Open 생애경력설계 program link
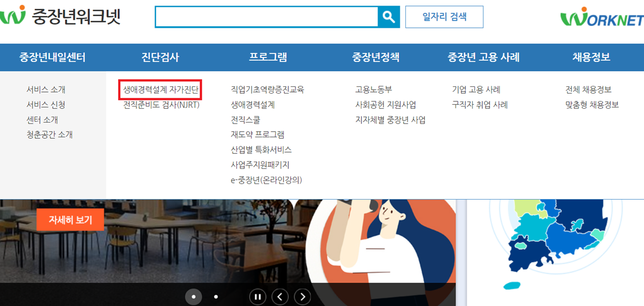Screen dimensions: 644x306 pyautogui.click(x=253, y=105)
